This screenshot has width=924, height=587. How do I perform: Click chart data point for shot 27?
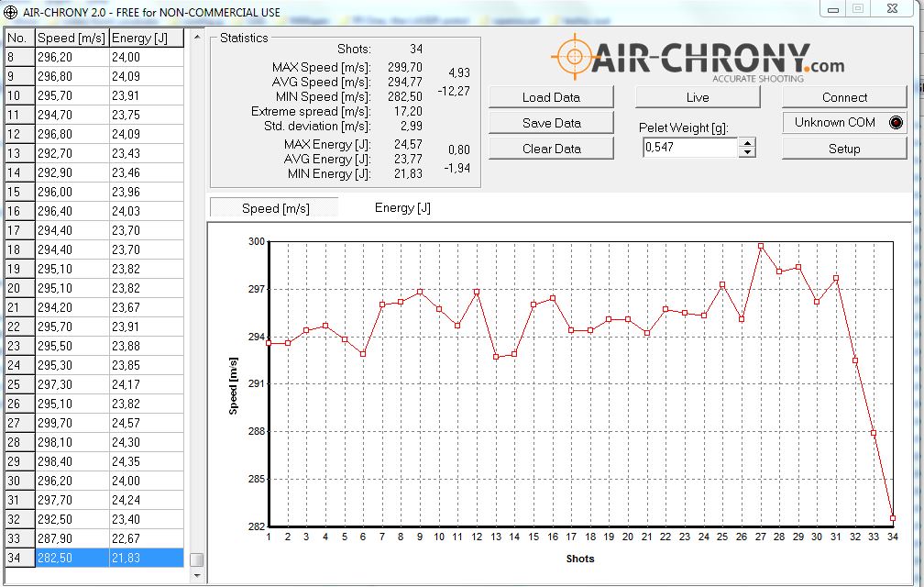tap(761, 247)
